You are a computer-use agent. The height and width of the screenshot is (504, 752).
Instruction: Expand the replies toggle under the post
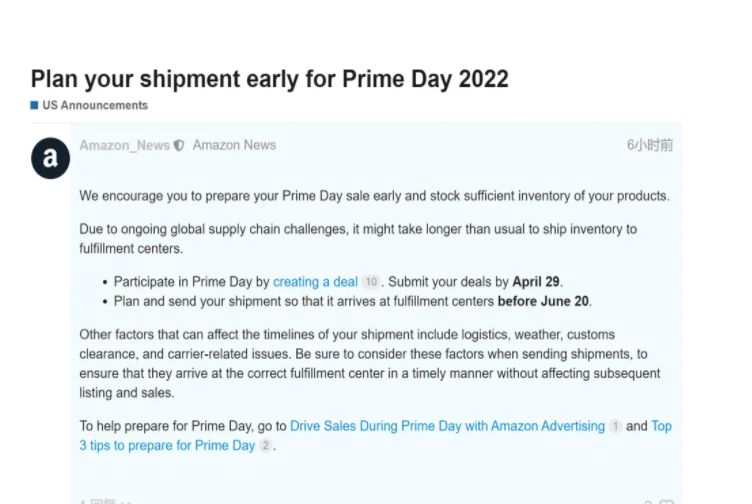click(106, 502)
